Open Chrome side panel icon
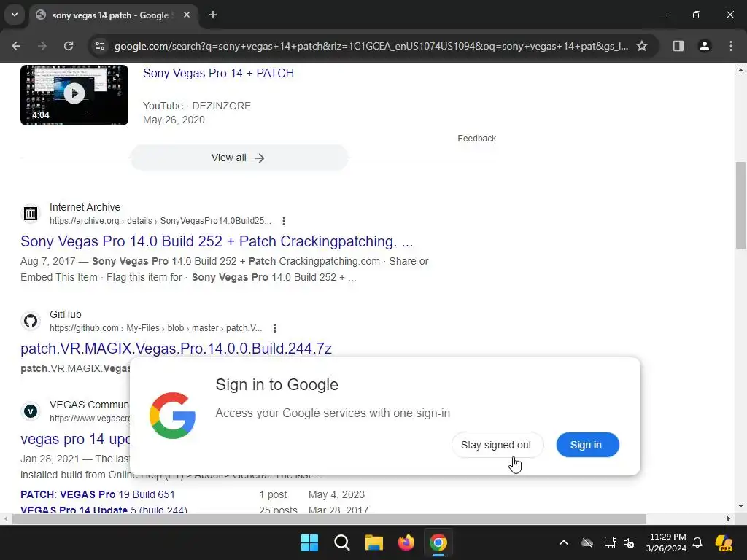 pyautogui.click(x=678, y=46)
